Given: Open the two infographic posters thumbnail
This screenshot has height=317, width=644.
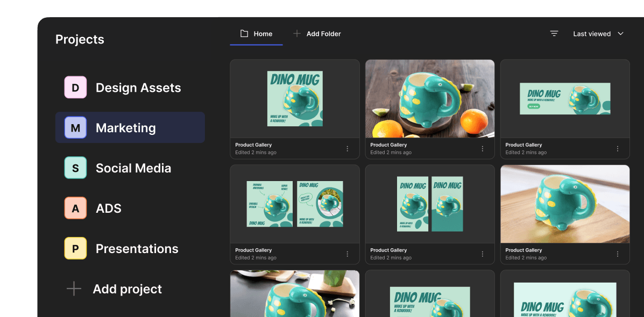Looking at the screenshot, I should 295,204.
